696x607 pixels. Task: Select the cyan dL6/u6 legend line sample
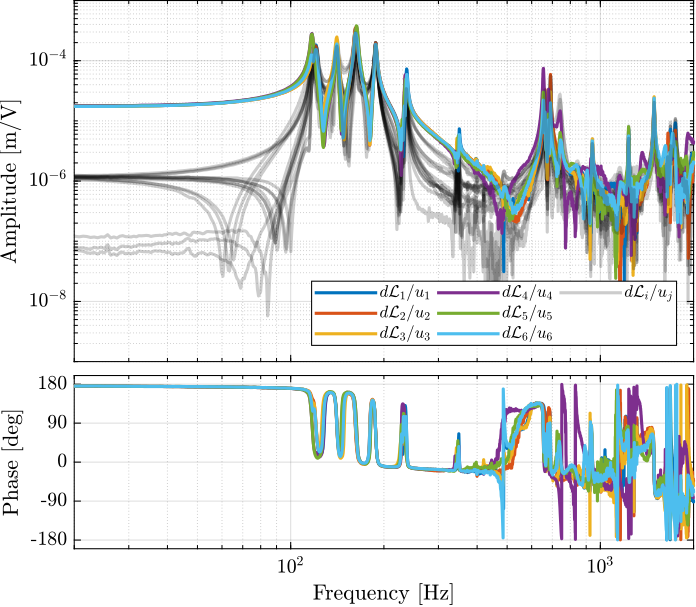(x=469, y=333)
